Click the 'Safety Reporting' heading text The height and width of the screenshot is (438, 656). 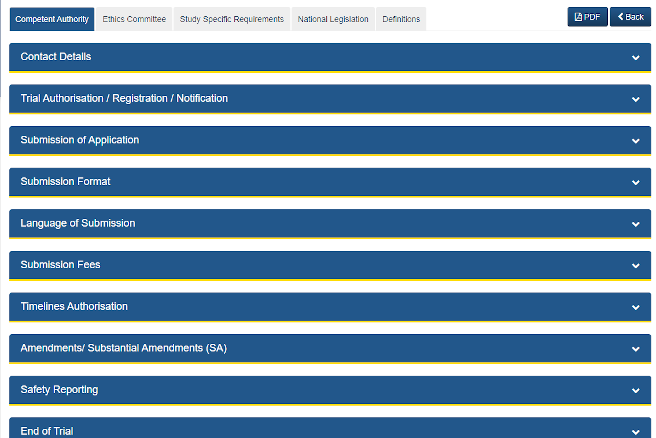[x=59, y=389]
